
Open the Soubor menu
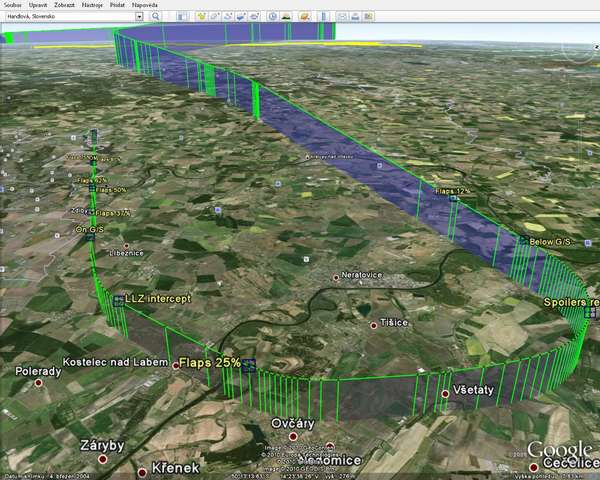point(13,5)
